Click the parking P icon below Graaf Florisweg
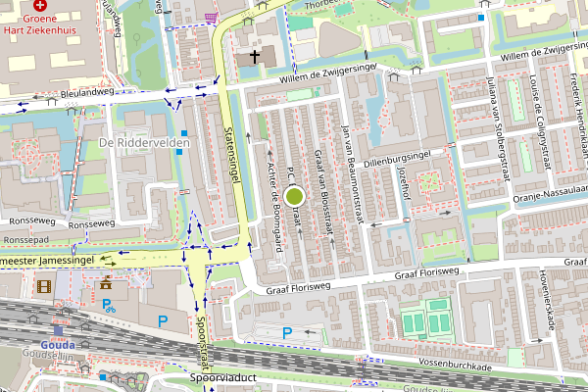 point(287,333)
